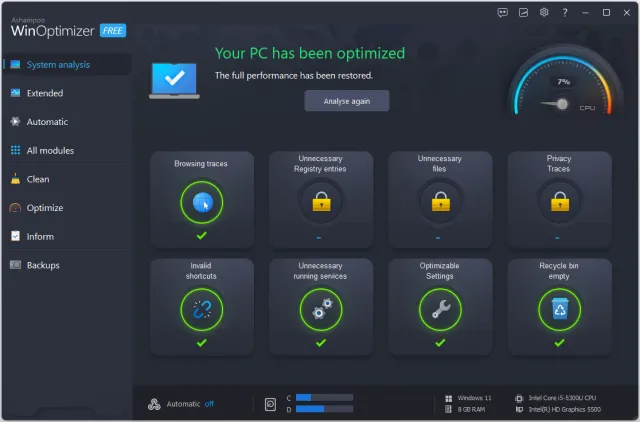Open the feedback chat icon in title bar

502,13
